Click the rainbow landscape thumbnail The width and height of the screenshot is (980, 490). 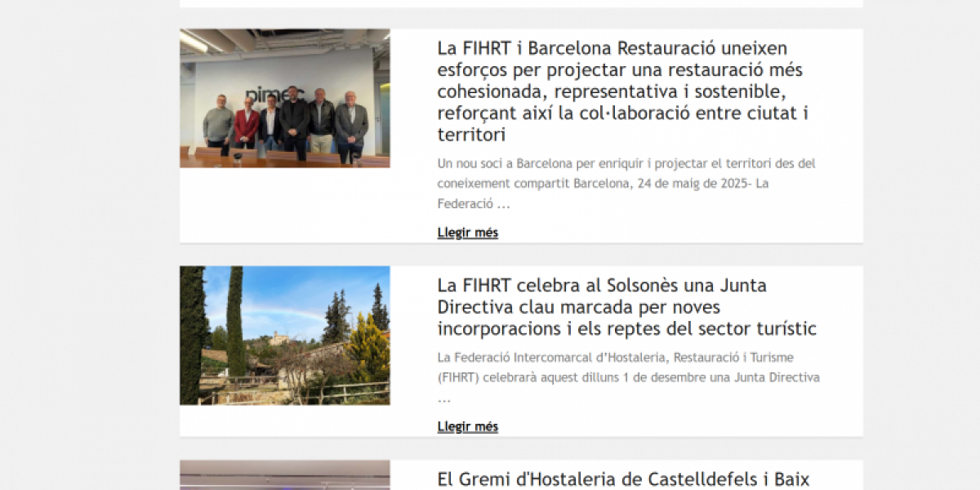[285, 336]
